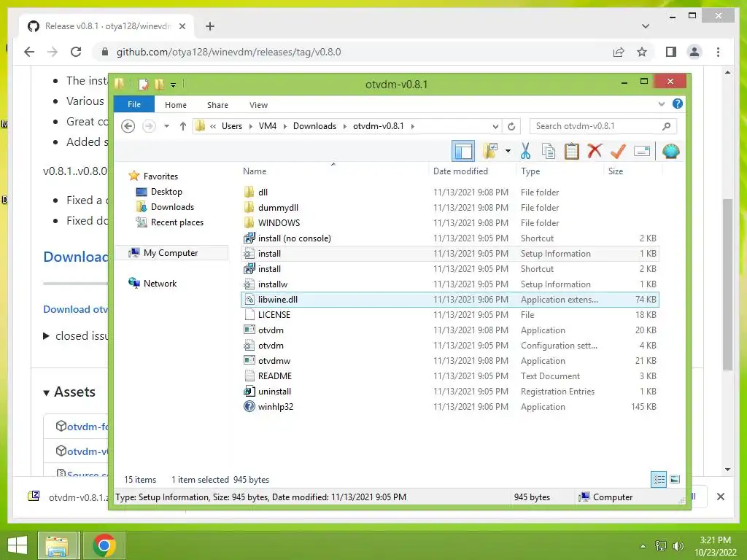Viewport: 747px width, 560px height.
Task: Click the Paste clipboard icon
Action: tap(571, 152)
